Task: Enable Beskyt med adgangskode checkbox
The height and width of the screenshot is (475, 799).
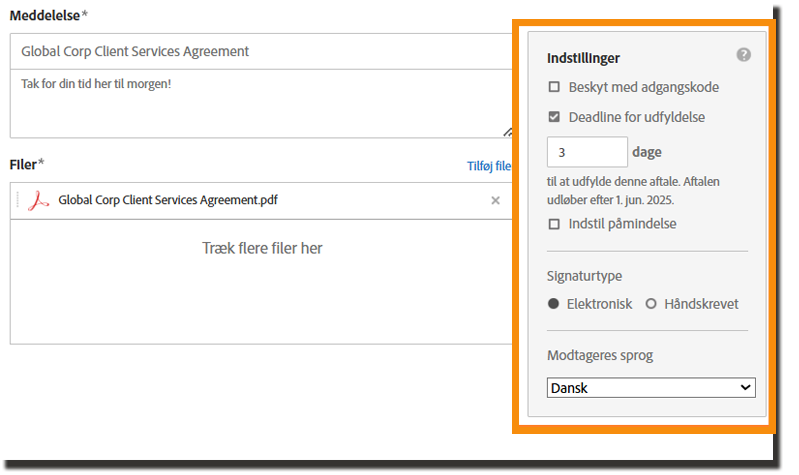Action: (x=554, y=87)
